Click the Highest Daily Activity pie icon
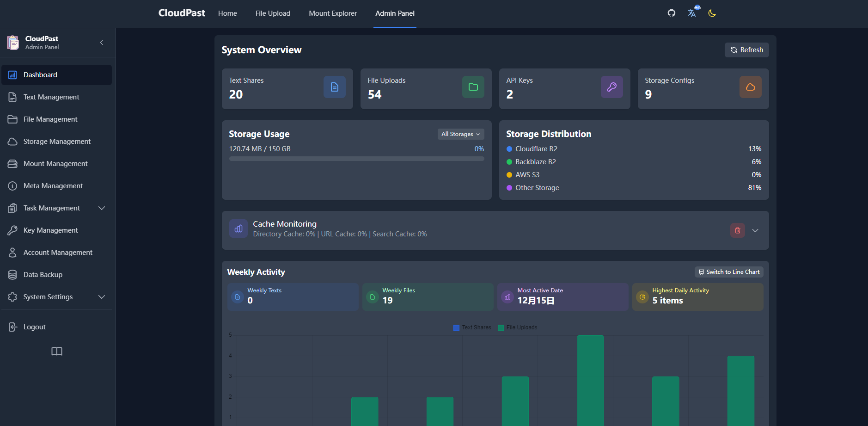The width and height of the screenshot is (868, 426). coord(642,297)
